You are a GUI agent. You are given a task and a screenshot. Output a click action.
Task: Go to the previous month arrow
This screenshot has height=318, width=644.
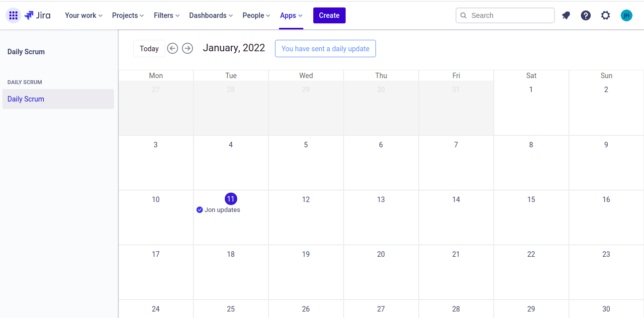[173, 48]
